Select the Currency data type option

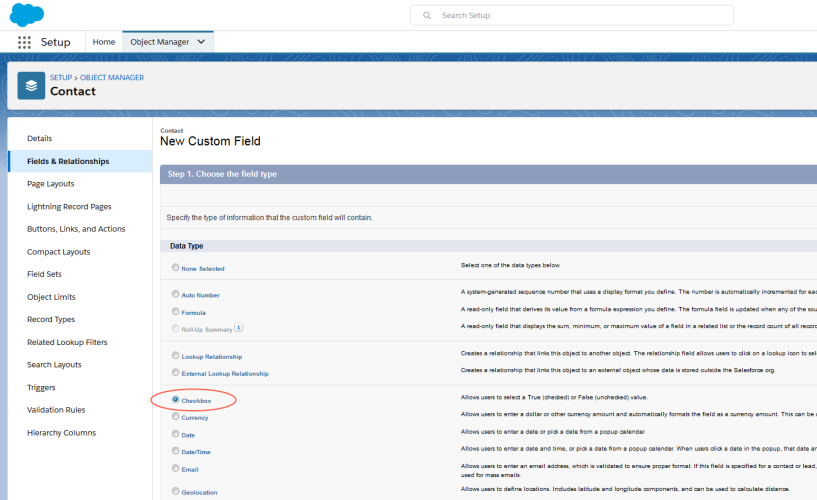[x=176, y=417]
